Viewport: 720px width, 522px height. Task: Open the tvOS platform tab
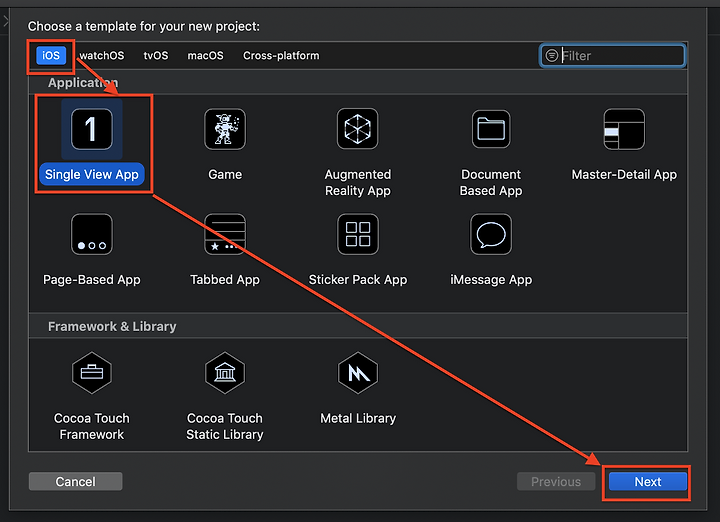point(156,56)
